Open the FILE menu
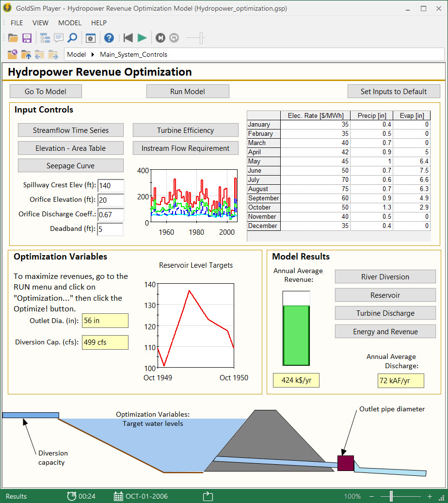This screenshot has height=503, width=448. [16, 23]
